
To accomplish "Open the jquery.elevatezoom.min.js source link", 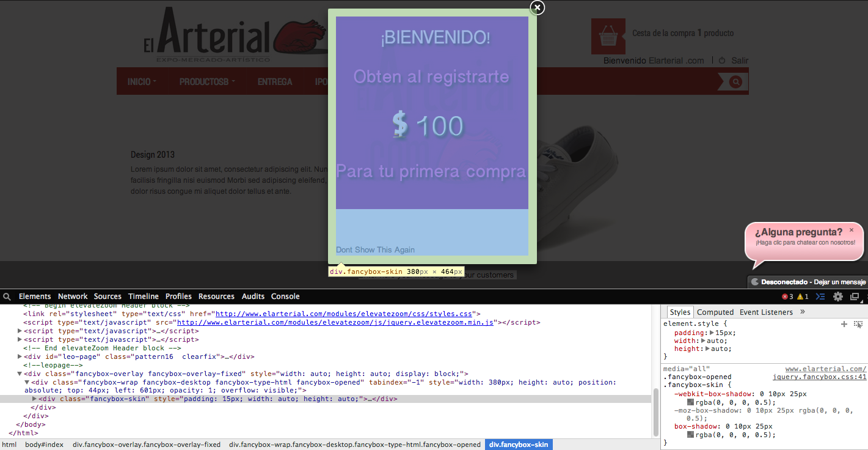I will click(x=335, y=322).
